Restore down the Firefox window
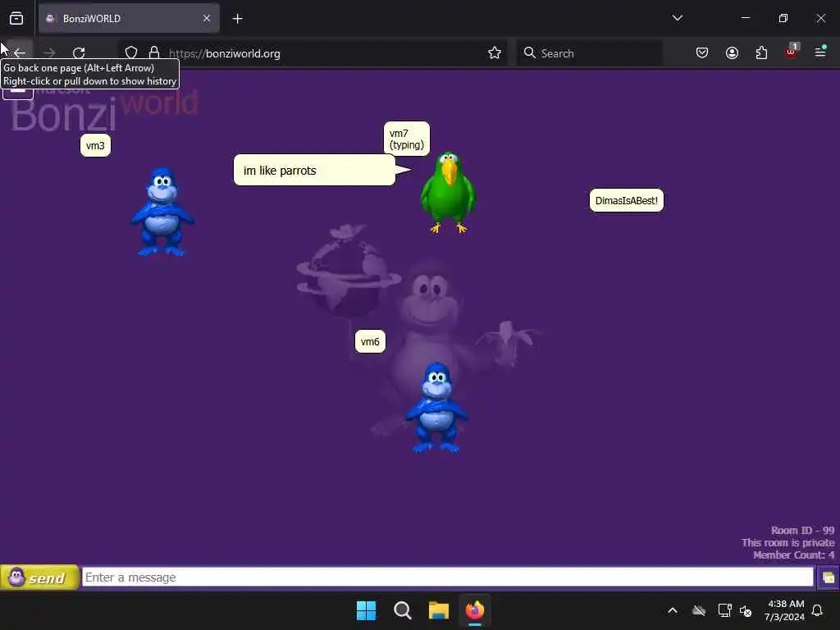The height and width of the screenshot is (630, 840). (783, 18)
